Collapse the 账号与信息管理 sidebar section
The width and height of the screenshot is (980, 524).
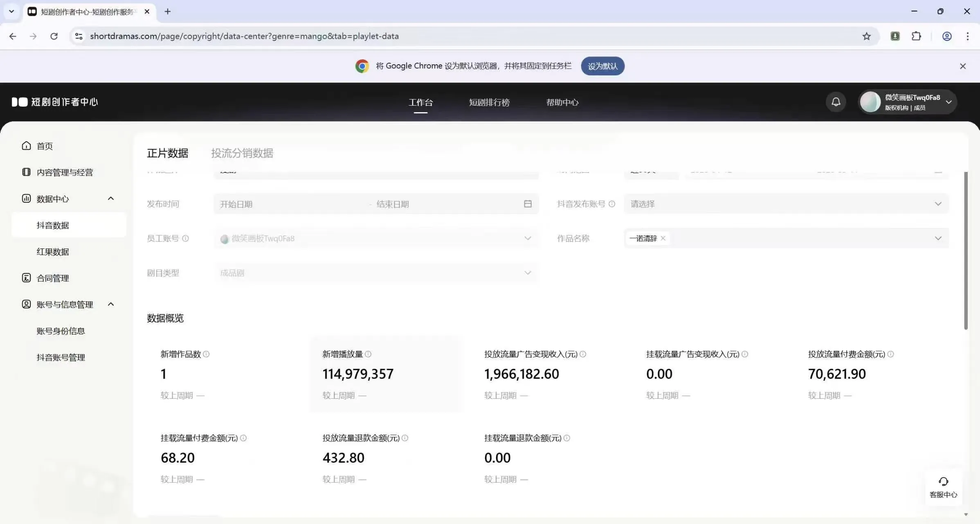[110, 304]
